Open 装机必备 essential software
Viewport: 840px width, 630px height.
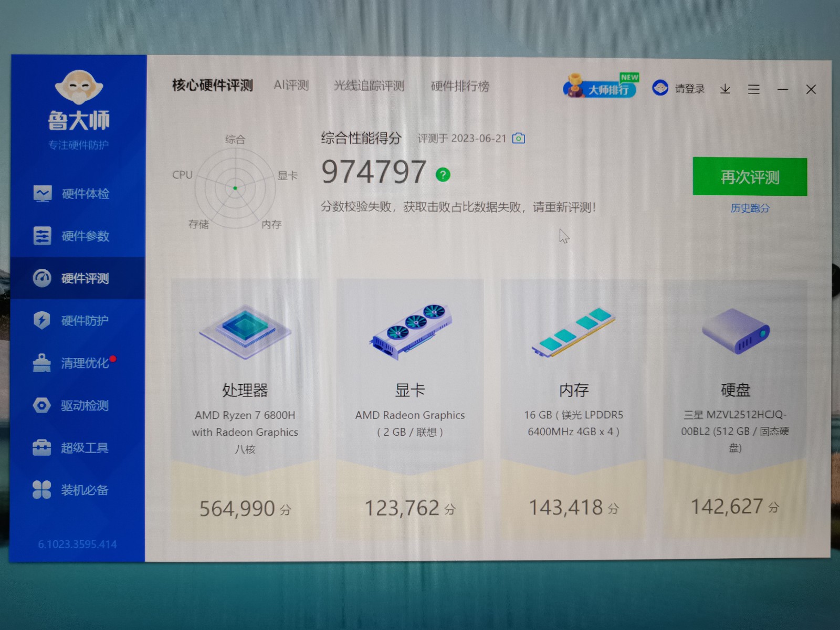(78, 490)
